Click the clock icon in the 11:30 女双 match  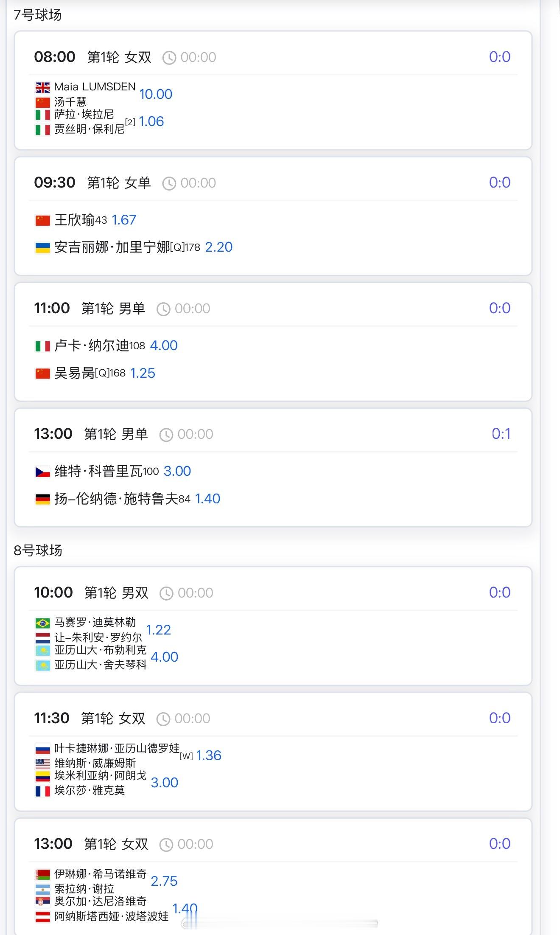[163, 719]
